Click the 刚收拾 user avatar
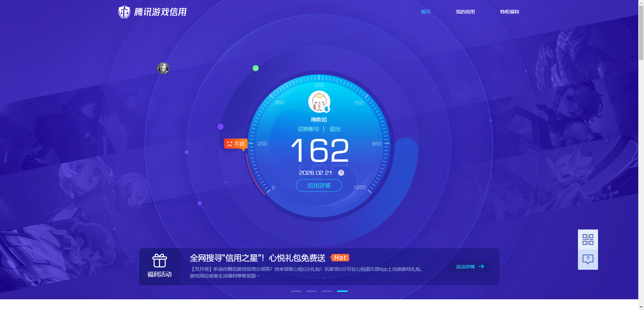 (319, 102)
